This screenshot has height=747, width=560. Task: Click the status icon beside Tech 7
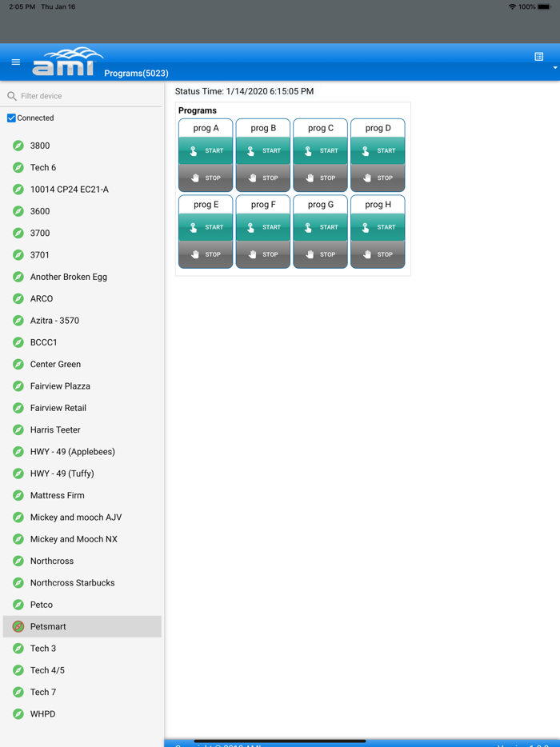tap(18, 692)
